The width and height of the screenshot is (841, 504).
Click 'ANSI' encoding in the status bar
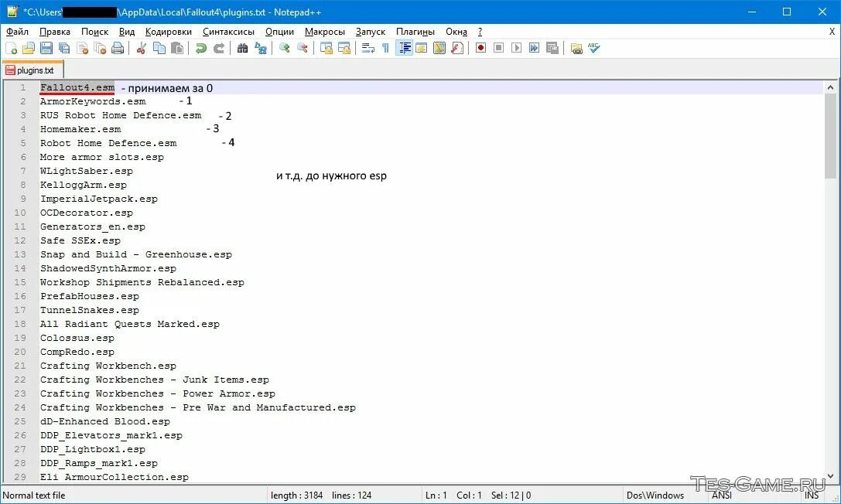point(721,495)
